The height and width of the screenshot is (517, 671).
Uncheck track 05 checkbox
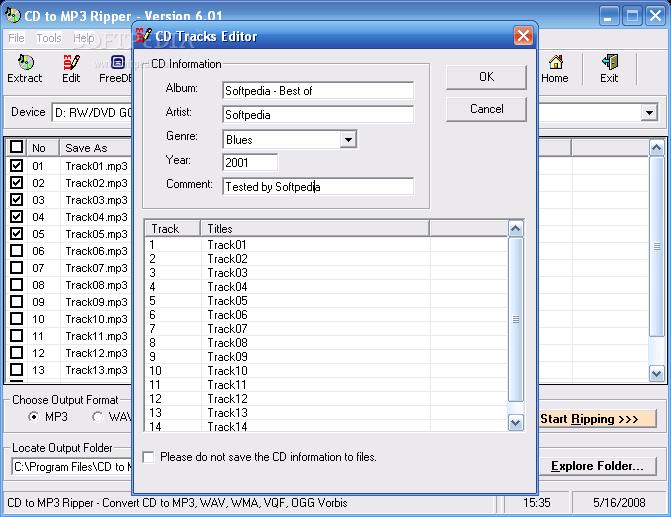(x=16, y=234)
